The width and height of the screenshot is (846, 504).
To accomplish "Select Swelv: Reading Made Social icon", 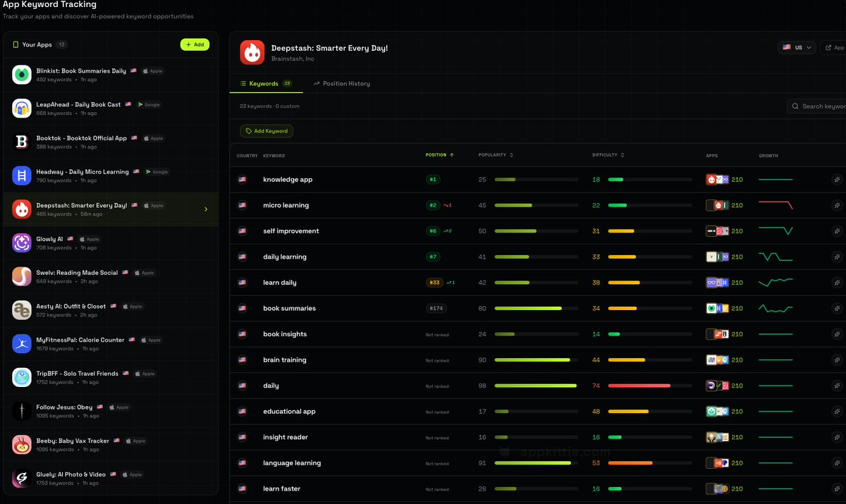I will click(x=22, y=276).
